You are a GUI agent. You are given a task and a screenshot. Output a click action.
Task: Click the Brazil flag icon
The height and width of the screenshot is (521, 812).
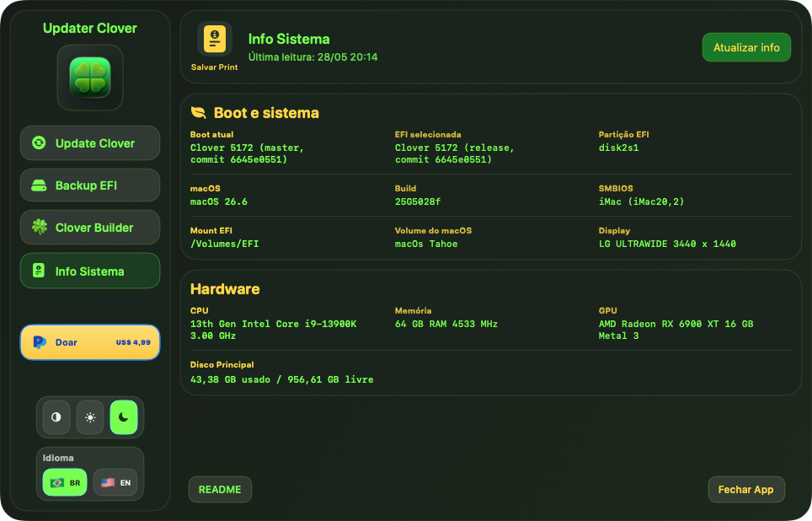(57, 482)
